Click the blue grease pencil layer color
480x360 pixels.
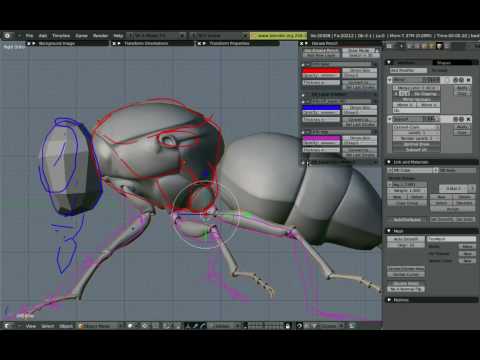(x=321, y=108)
